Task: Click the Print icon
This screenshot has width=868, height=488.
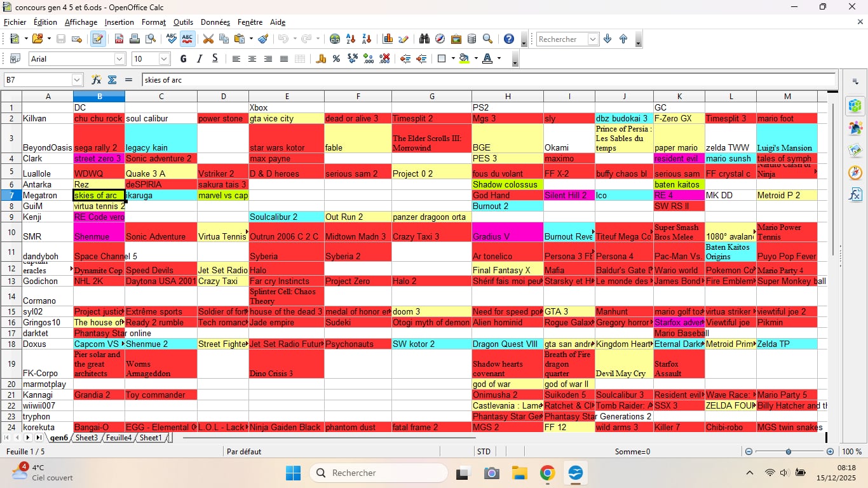Action: (x=135, y=39)
